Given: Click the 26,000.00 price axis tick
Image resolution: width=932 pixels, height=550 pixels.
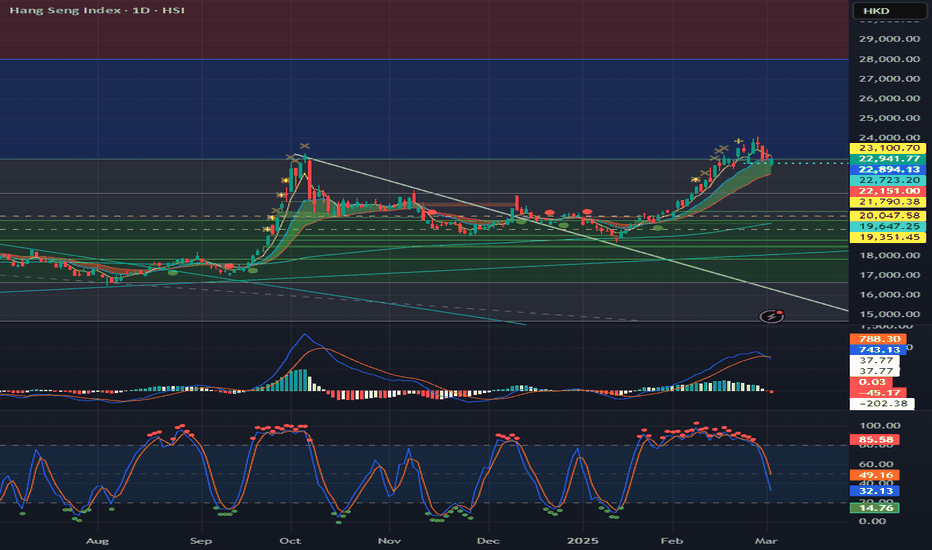Looking at the screenshot, I should [x=889, y=98].
